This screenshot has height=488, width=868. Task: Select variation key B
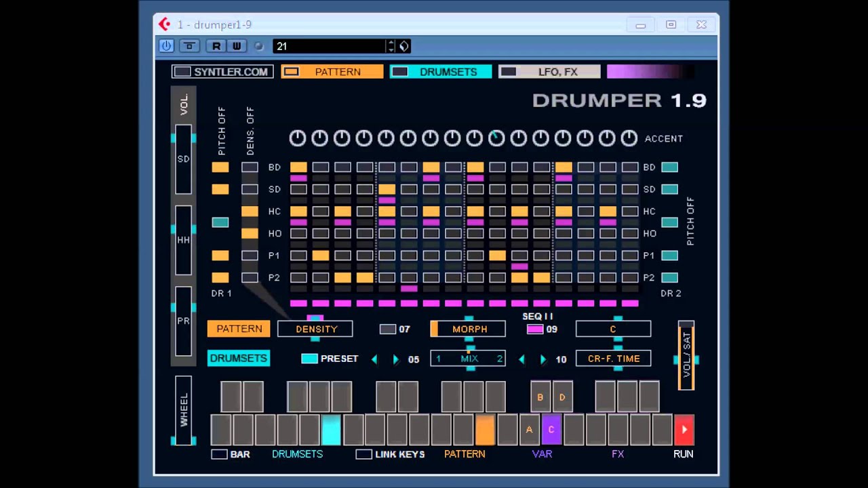pyautogui.click(x=540, y=397)
